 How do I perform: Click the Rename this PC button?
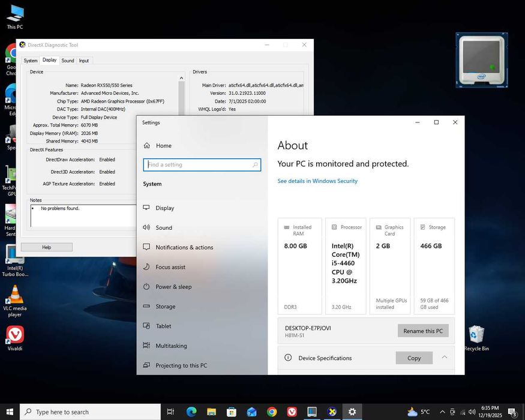coord(423,331)
